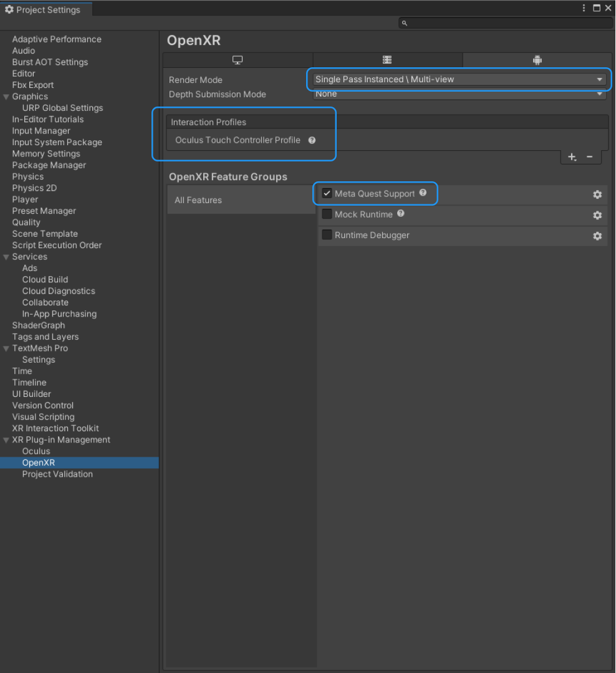Switch to the desktop platform tab

(237, 60)
